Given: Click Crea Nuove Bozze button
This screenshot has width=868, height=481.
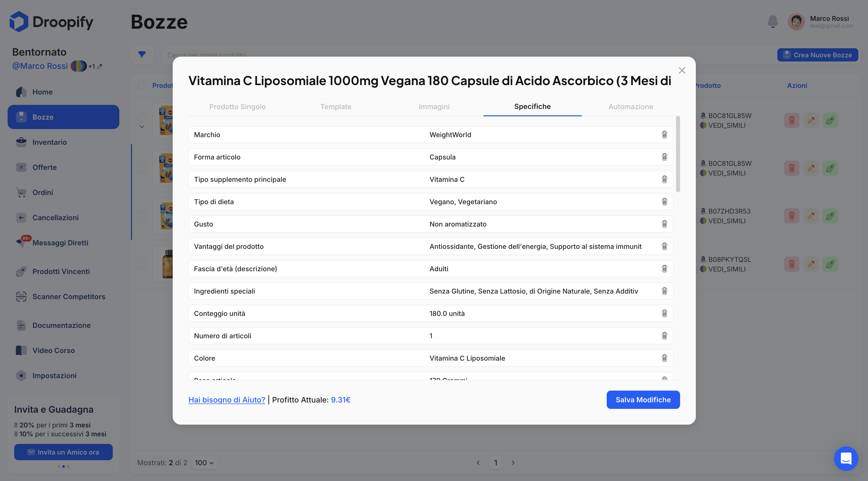Looking at the screenshot, I should (x=817, y=55).
